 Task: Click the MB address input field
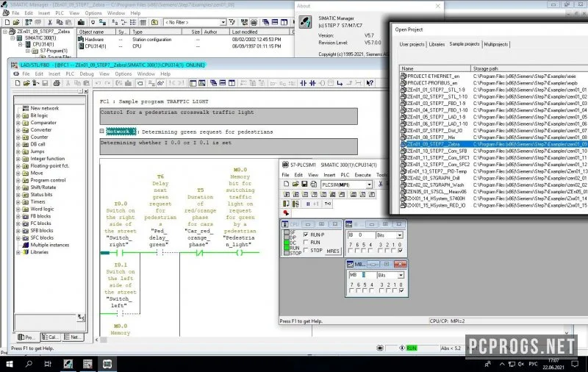pyautogui.click(x=362, y=275)
